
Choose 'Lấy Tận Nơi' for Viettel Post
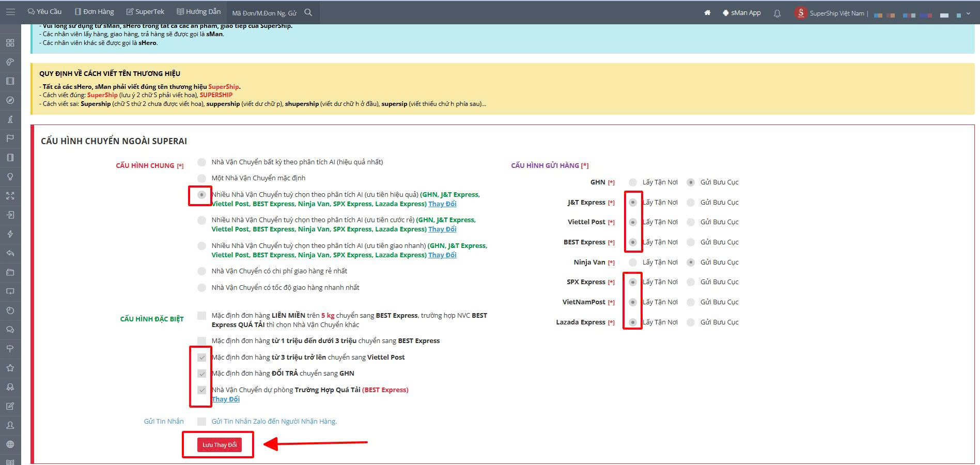pyautogui.click(x=633, y=222)
